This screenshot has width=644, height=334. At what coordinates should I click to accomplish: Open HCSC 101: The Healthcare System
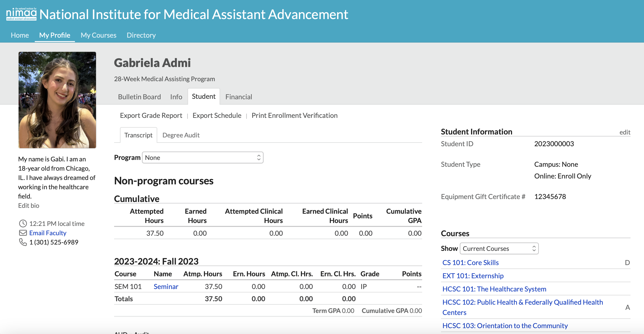click(494, 289)
